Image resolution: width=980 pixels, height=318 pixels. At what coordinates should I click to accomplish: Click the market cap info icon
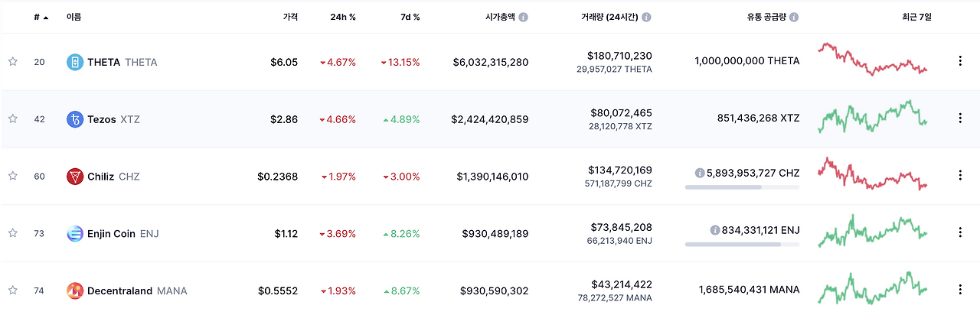(523, 17)
